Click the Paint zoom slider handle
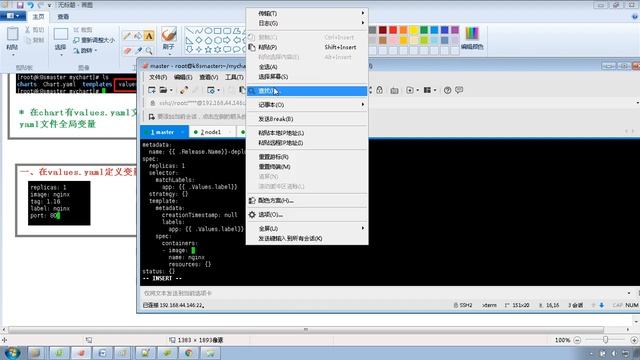 click(606, 340)
